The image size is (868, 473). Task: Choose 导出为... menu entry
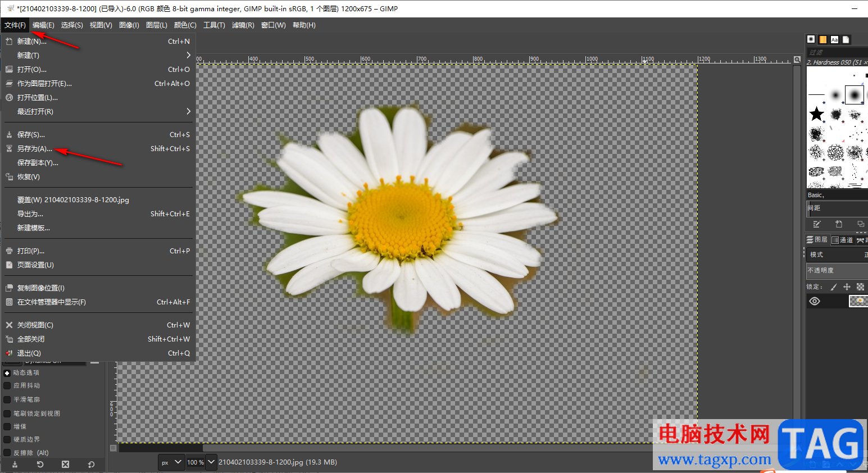[x=98, y=213]
